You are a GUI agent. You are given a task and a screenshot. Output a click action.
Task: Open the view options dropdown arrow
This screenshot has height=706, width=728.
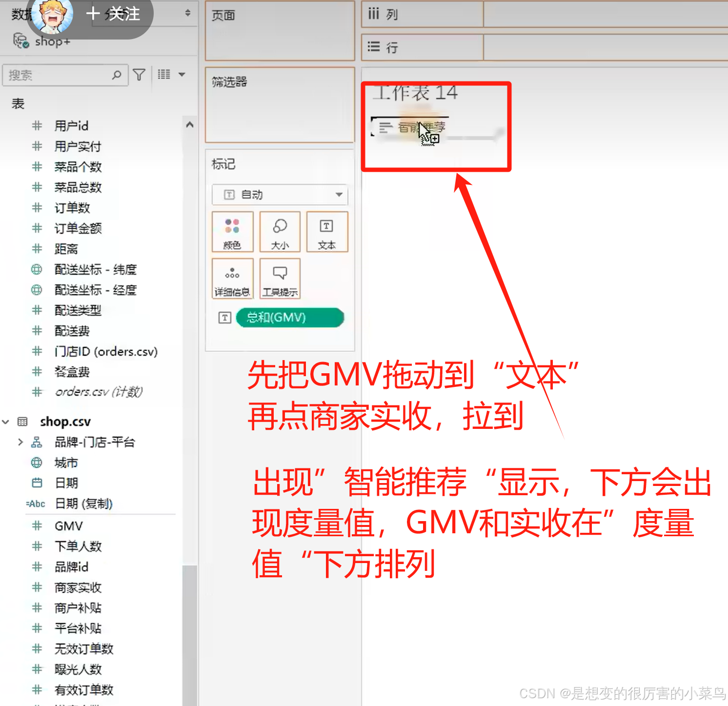point(182,75)
